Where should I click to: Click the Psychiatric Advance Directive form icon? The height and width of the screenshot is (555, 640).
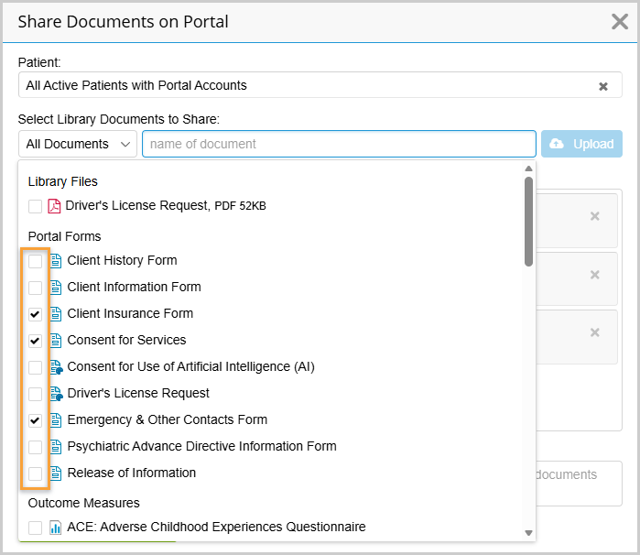[56, 447]
